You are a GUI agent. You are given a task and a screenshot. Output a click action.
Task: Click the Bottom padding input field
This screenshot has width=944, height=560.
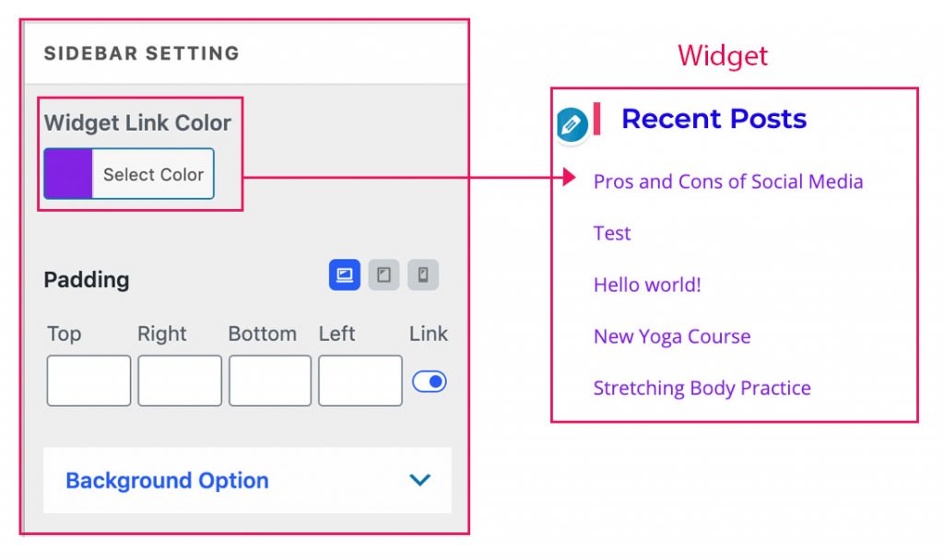tap(269, 380)
